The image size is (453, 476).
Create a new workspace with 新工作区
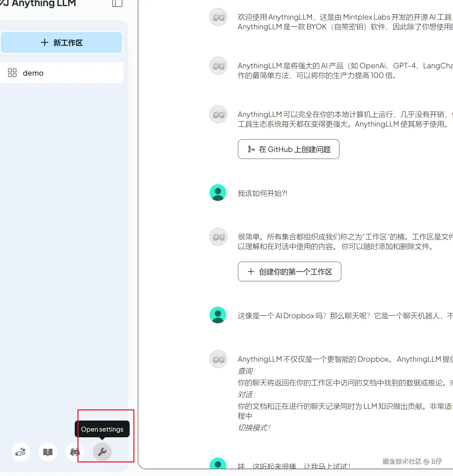point(62,42)
